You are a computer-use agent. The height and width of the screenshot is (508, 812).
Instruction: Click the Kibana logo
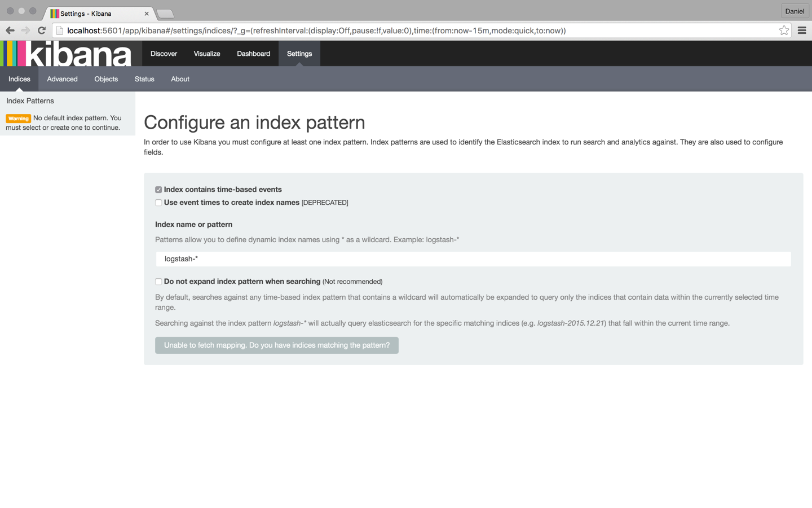65,53
